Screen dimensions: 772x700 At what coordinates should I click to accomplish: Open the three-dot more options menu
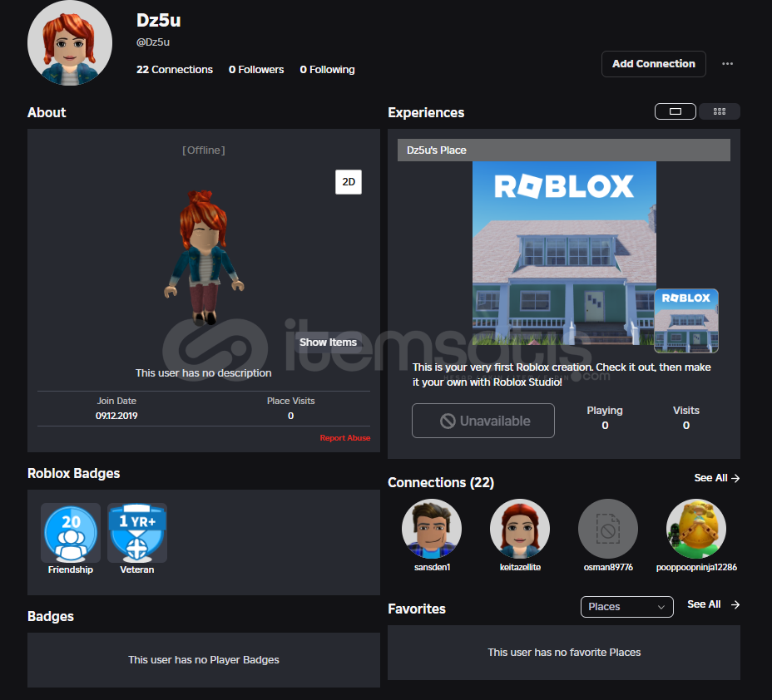point(727,63)
